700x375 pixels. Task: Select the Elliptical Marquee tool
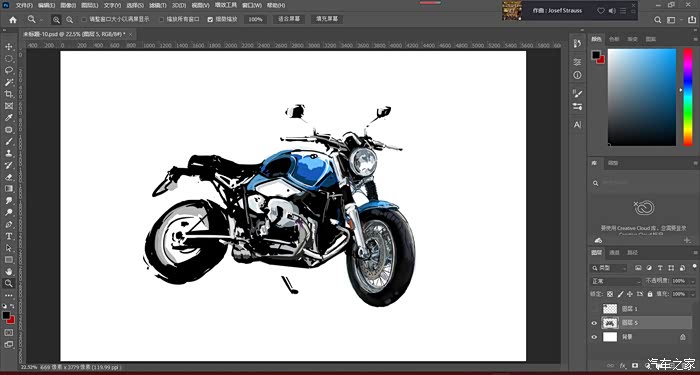click(8, 58)
